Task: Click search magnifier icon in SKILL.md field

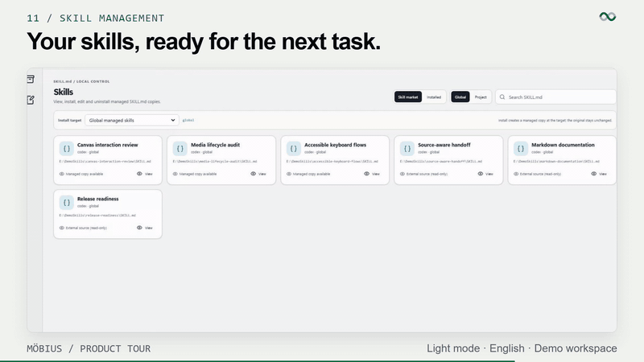Action: (502, 97)
